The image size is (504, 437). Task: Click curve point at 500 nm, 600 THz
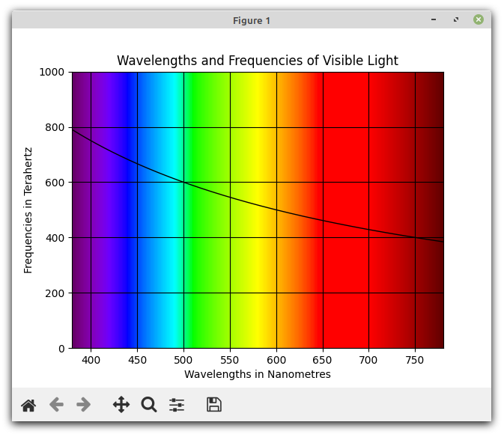pos(184,183)
